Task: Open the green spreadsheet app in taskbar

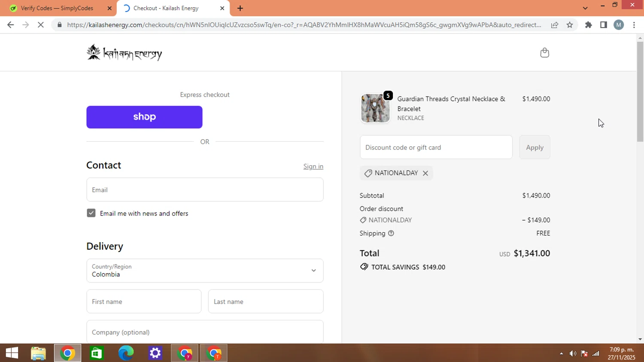Action: [x=97, y=353]
